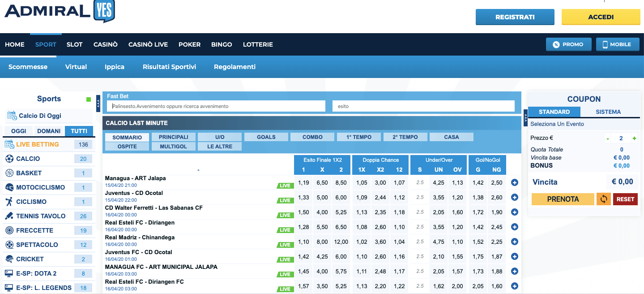
Task: Switch to the DOMANI filter tab
Action: pos(49,131)
